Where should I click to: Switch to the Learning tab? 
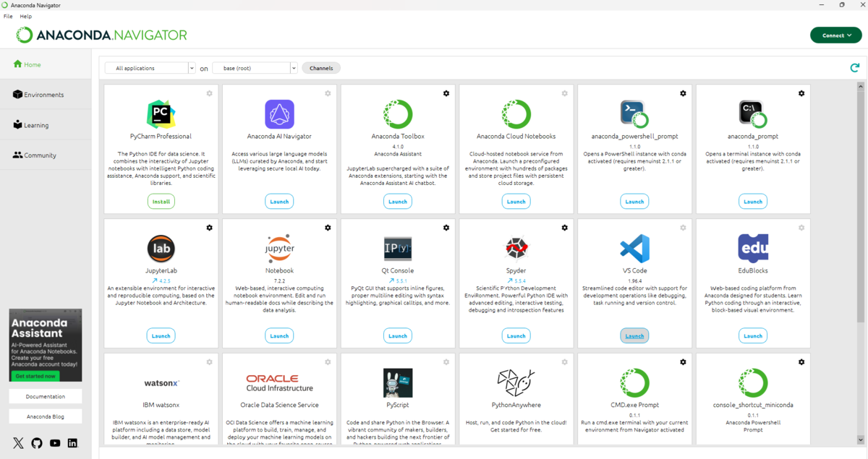(46, 125)
